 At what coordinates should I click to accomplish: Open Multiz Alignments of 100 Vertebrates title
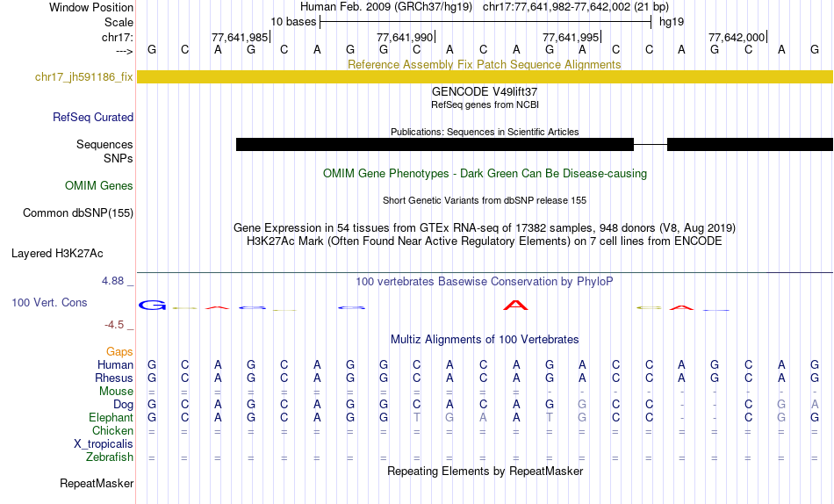(x=485, y=340)
